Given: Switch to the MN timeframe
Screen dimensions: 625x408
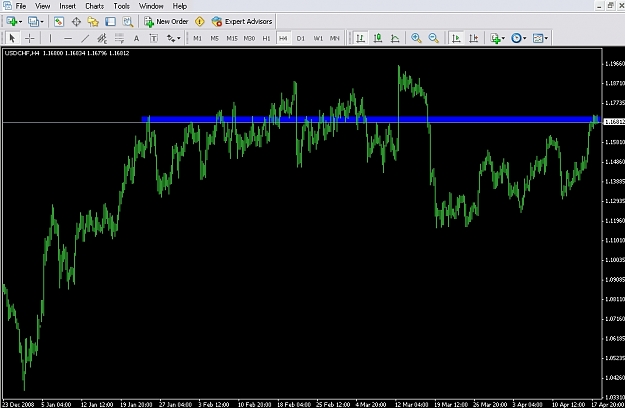Looking at the screenshot, I should 334,38.
